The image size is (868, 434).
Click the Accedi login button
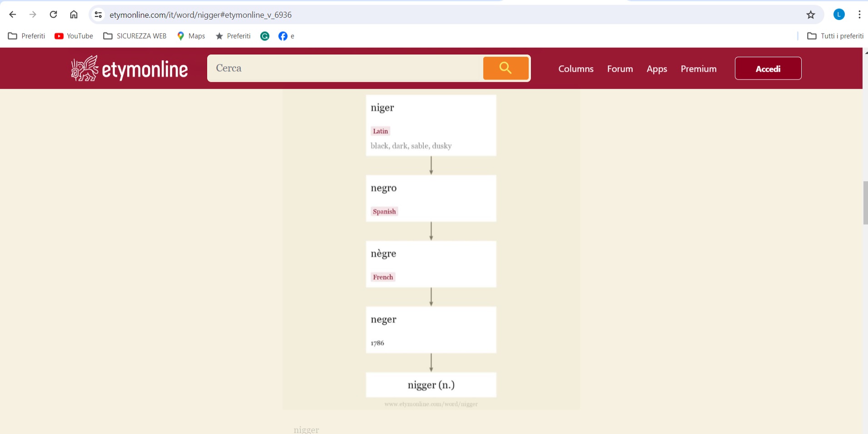point(768,69)
